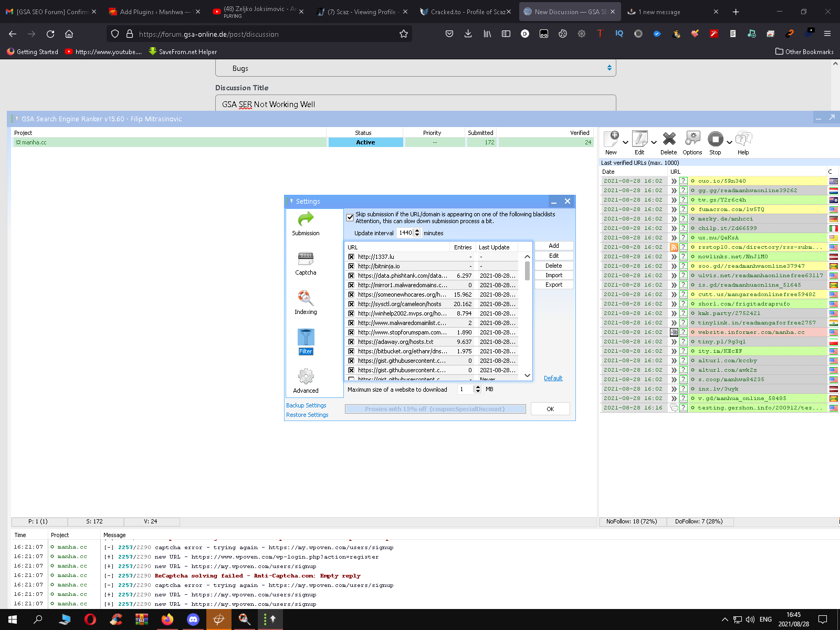Expand the New button dropdown arrow
Viewport: 840px width, 630px height.
[x=625, y=142]
